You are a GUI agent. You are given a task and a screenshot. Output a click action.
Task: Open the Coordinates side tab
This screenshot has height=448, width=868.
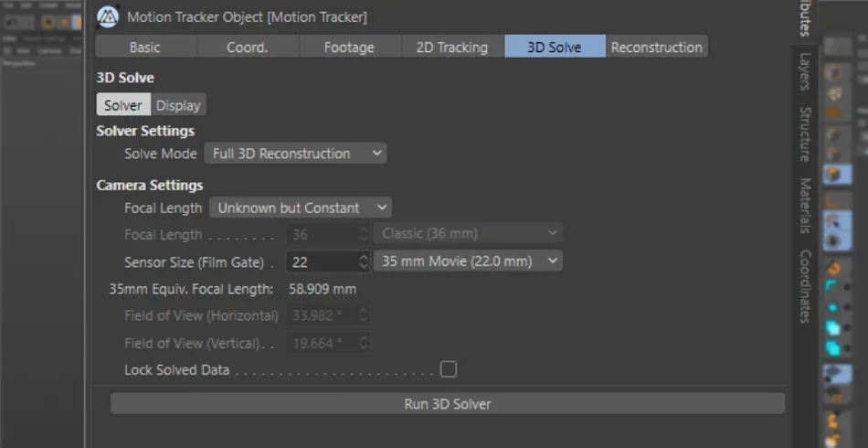pyautogui.click(x=805, y=286)
